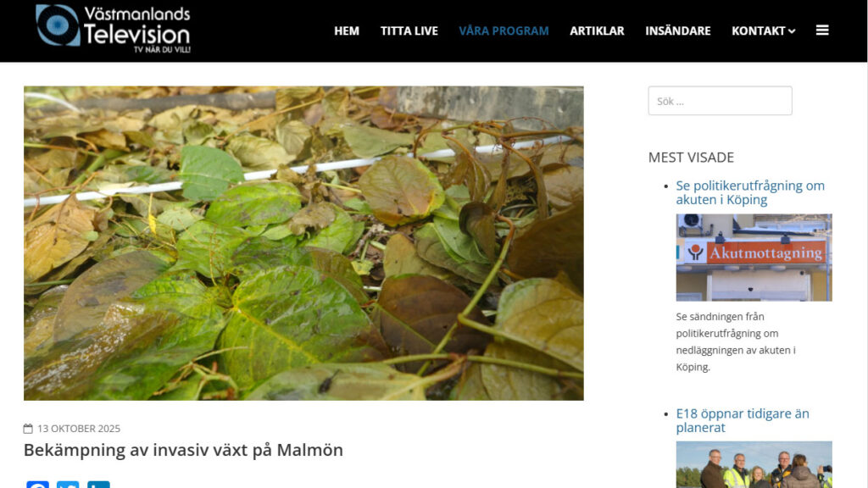Open the E18 öppnar tidigare än planerat link
This screenshot has width=868, height=488.
(743, 420)
